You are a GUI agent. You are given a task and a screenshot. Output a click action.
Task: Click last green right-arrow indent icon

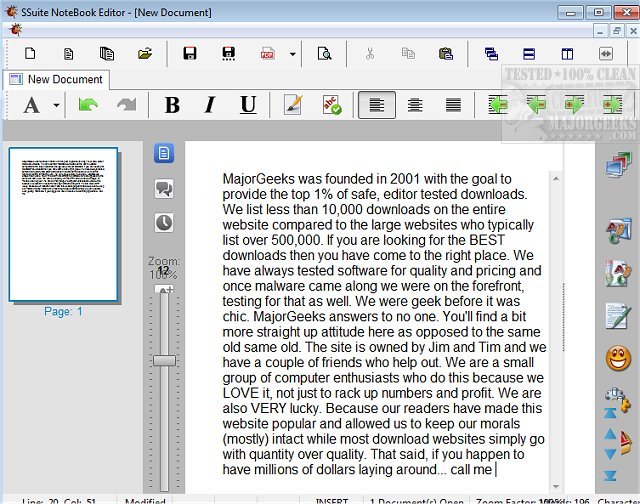613,105
